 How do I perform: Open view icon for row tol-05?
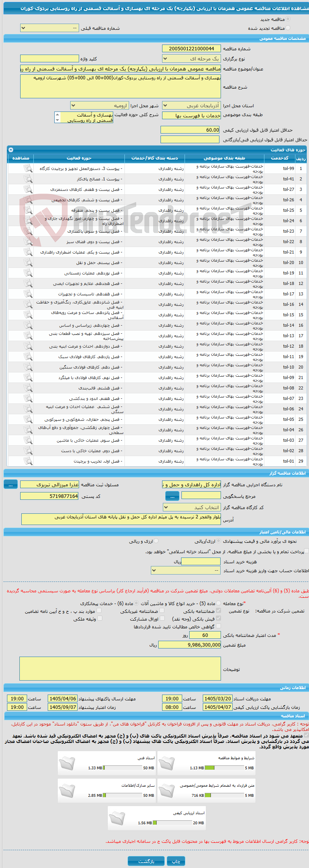28,419
